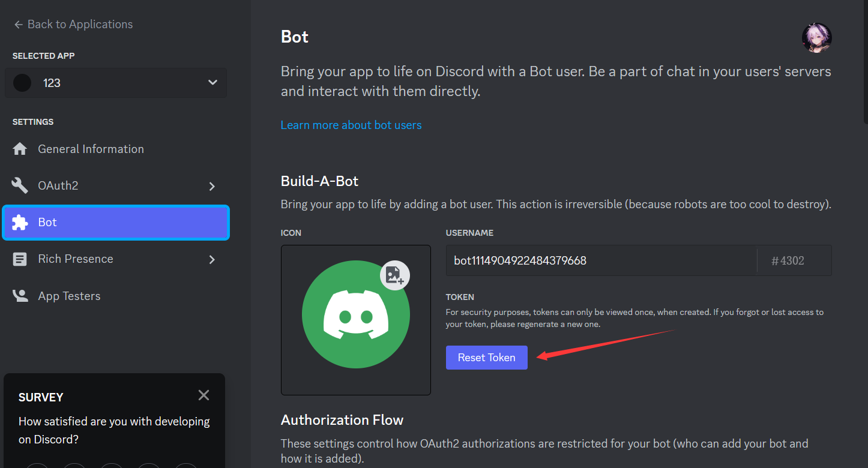The height and width of the screenshot is (468, 868).
Task: Open the OAuth2 settings item
Action: 116,185
